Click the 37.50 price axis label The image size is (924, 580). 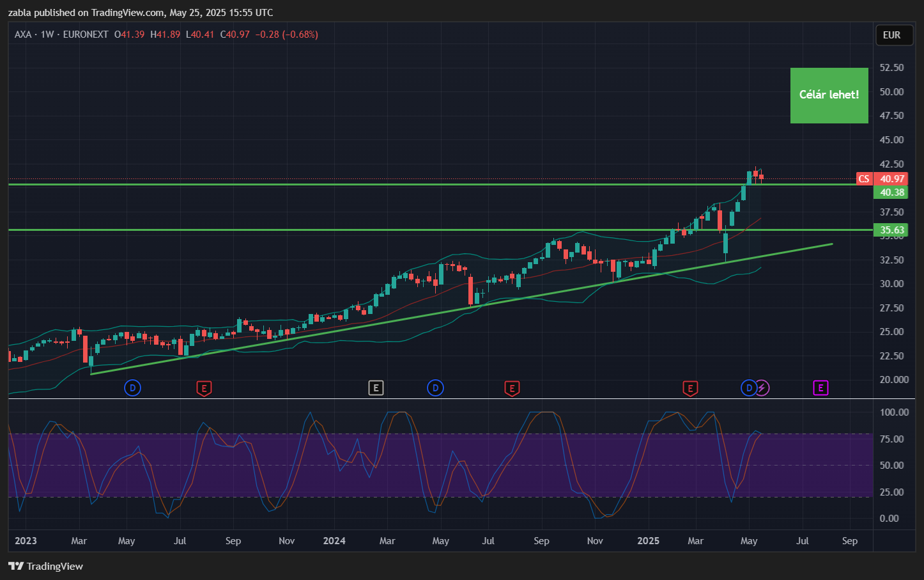click(x=892, y=212)
